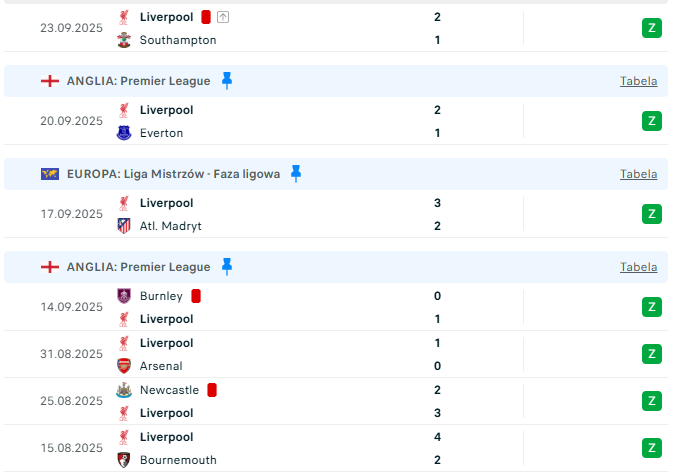Click the green Z badge for Southampton match

(652, 28)
